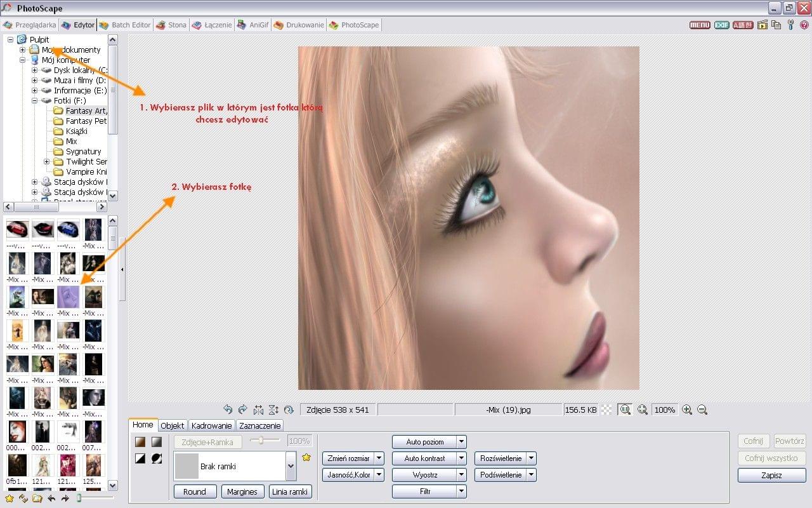Collapse the Fotki (F:) node
The image size is (812, 508).
point(35,100)
